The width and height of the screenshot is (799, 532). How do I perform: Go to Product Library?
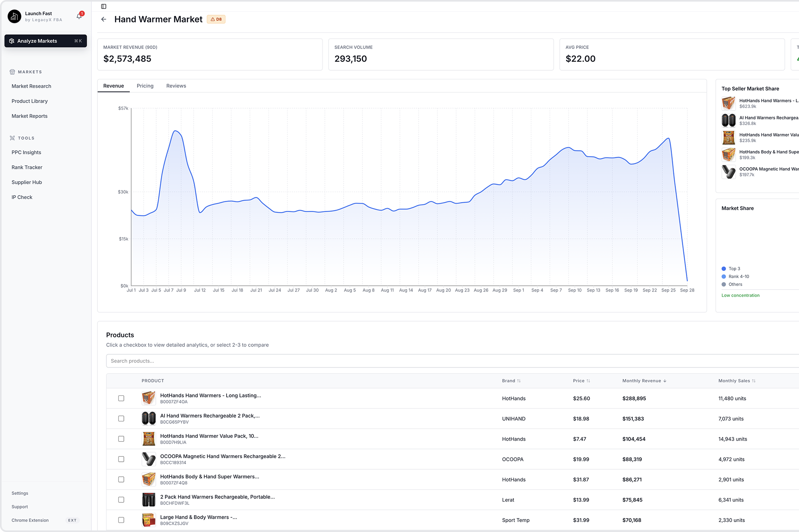[30, 101]
